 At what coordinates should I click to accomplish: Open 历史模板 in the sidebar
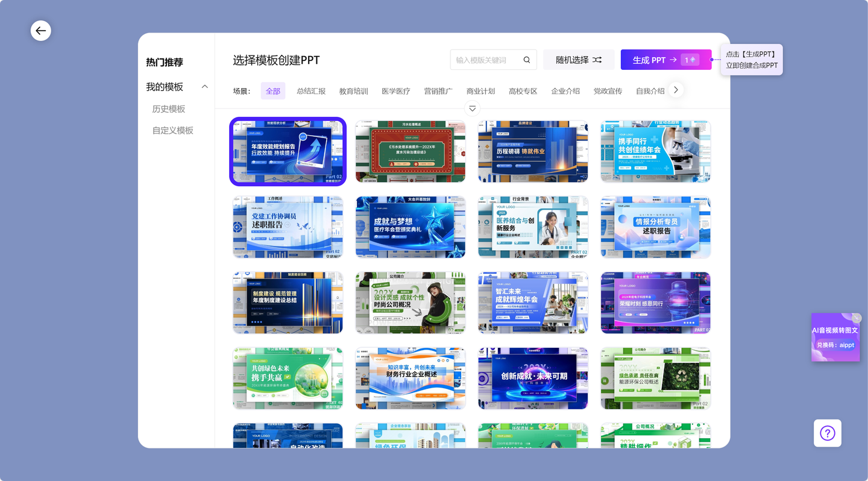(x=169, y=108)
